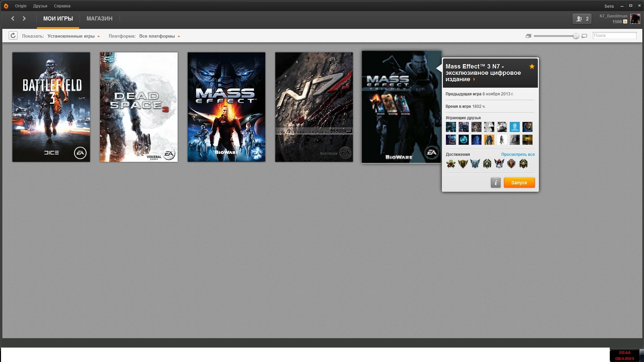The height and width of the screenshot is (362, 644).
Task: Go back with the left arrow
Action: tap(13, 18)
